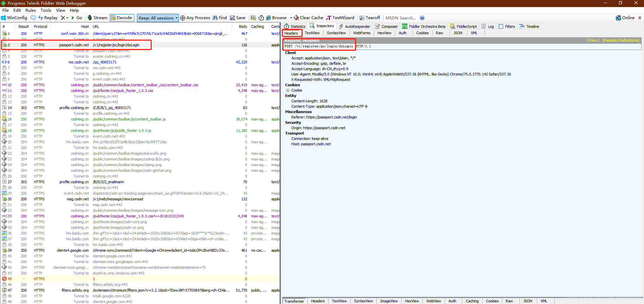Open WinConfig from the toolbar

click(14, 18)
